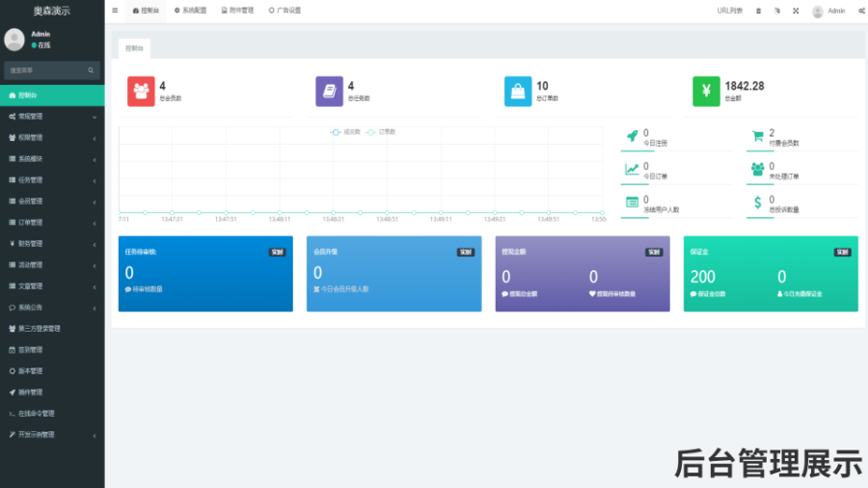Click the cart icon for 付费会员数

(x=757, y=136)
